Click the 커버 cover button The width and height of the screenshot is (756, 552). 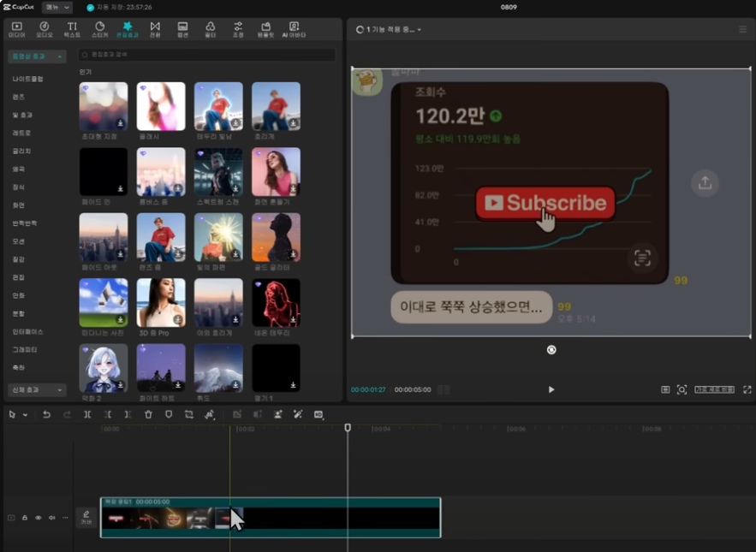pos(86,518)
